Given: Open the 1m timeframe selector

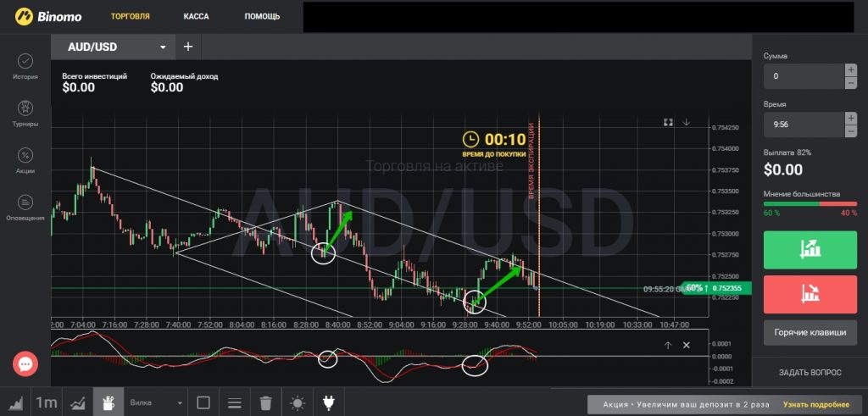Looking at the screenshot, I should click(47, 402).
